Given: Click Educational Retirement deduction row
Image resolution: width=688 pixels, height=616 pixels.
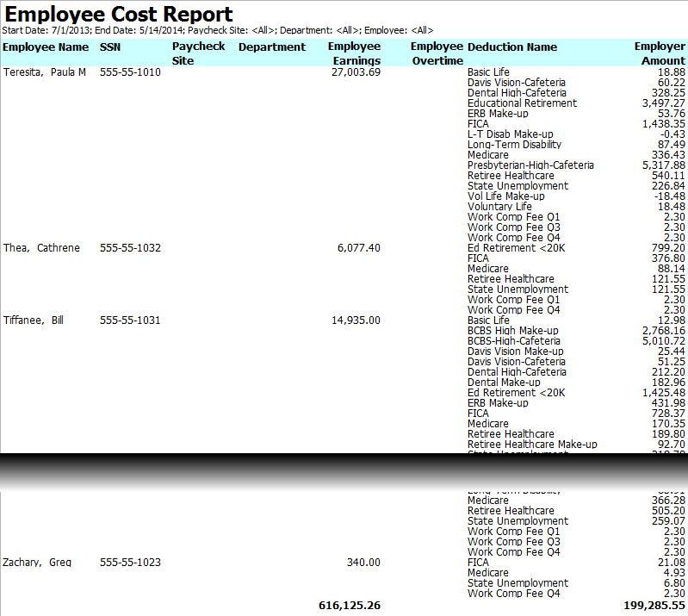Looking at the screenshot, I should click(x=522, y=103).
